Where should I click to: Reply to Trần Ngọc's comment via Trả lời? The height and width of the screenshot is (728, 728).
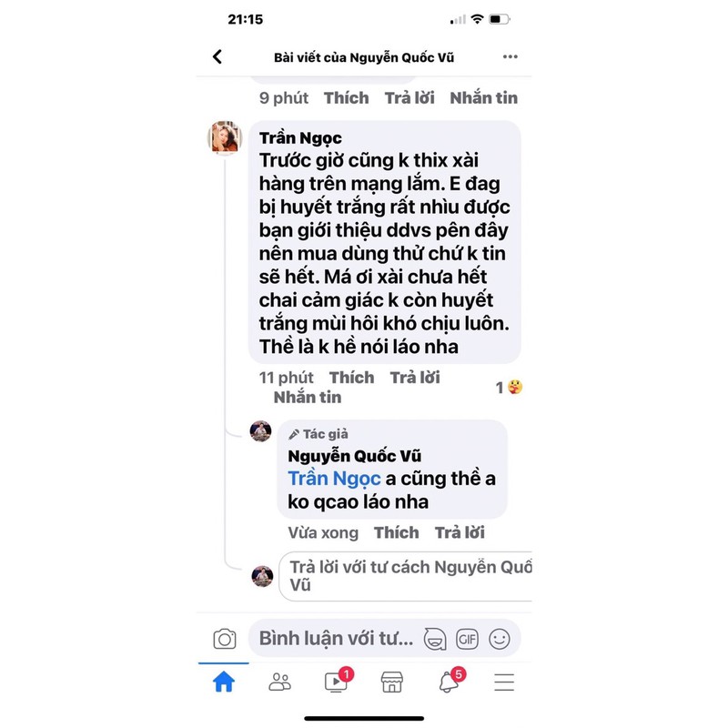pyautogui.click(x=415, y=378)
